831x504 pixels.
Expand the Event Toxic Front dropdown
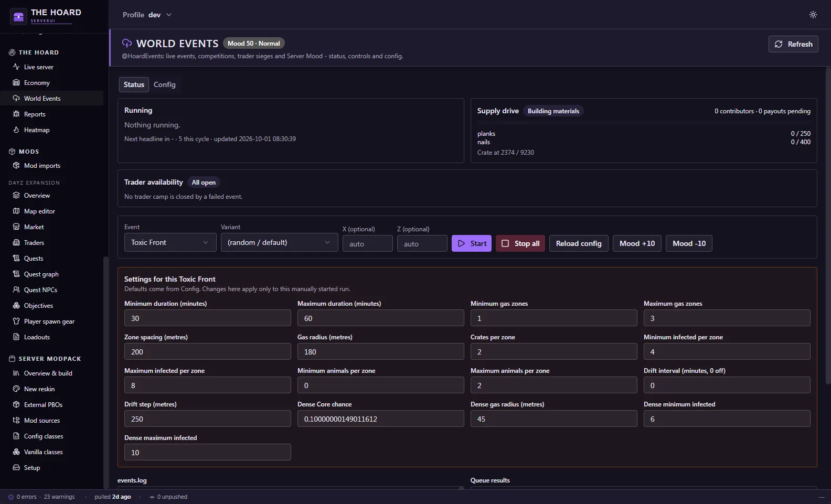[170, 242]
